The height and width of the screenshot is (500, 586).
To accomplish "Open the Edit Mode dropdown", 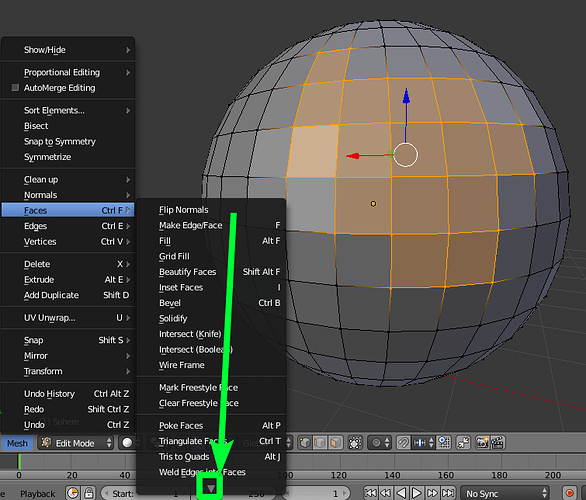I will point(76,443).
